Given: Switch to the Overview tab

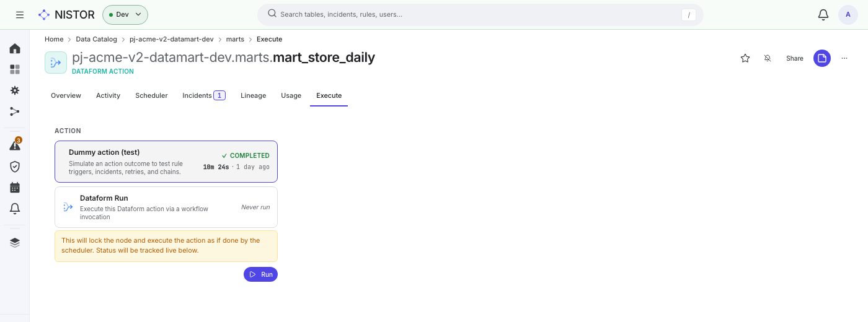Looking at the screenshot, I should tap(66, 95).
